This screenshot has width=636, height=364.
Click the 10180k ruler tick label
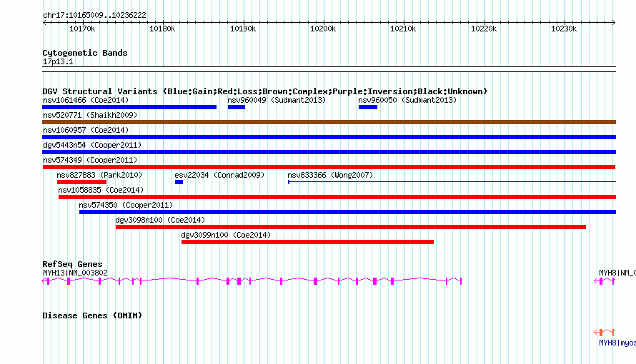(162, 29)
